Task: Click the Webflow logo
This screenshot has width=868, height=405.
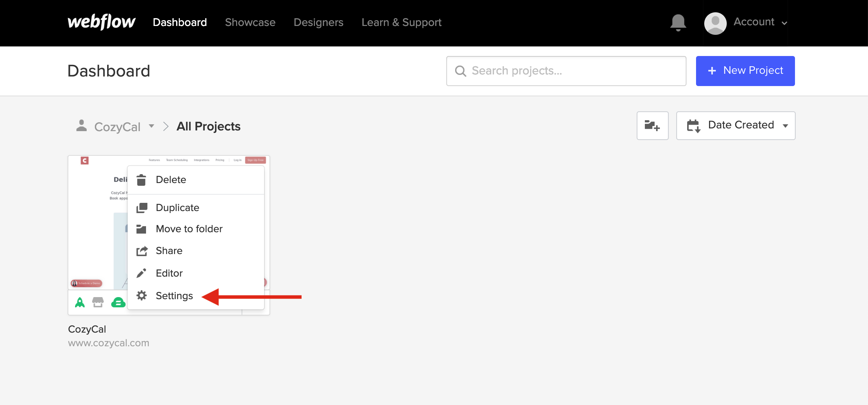Action: coord(101,22)
